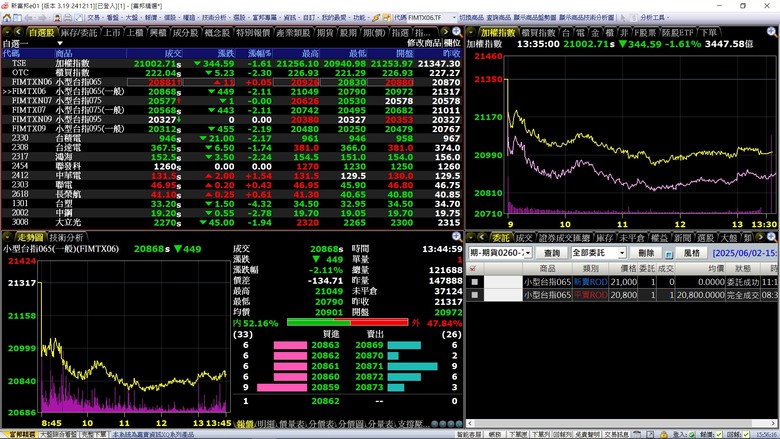The width and height of the screenshot is (780, 439).
Task: Click the forward arrow toolbar icon
Action: click(x=42, y=17)
